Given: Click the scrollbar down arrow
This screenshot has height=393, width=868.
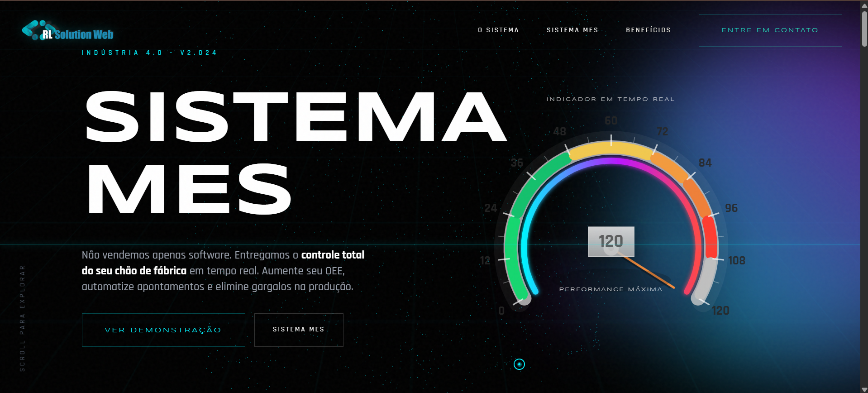Looking at the screenshot, I should [x=864, y=389].
